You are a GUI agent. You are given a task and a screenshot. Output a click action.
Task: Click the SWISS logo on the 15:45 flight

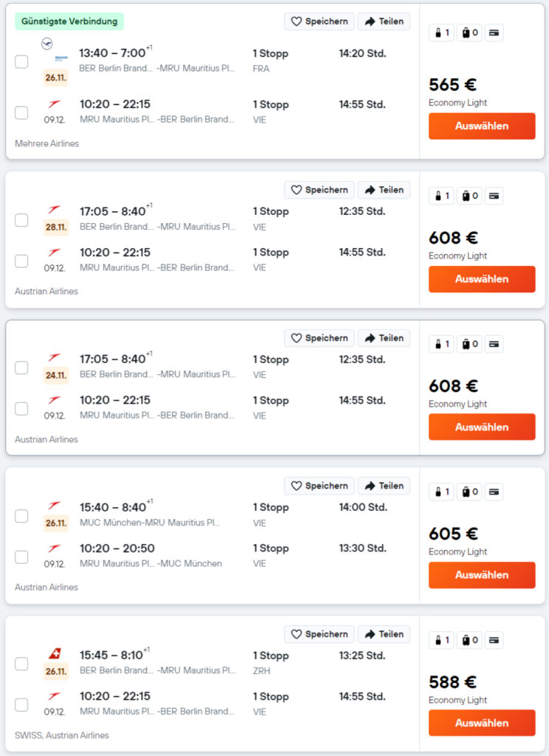point(55,654)
